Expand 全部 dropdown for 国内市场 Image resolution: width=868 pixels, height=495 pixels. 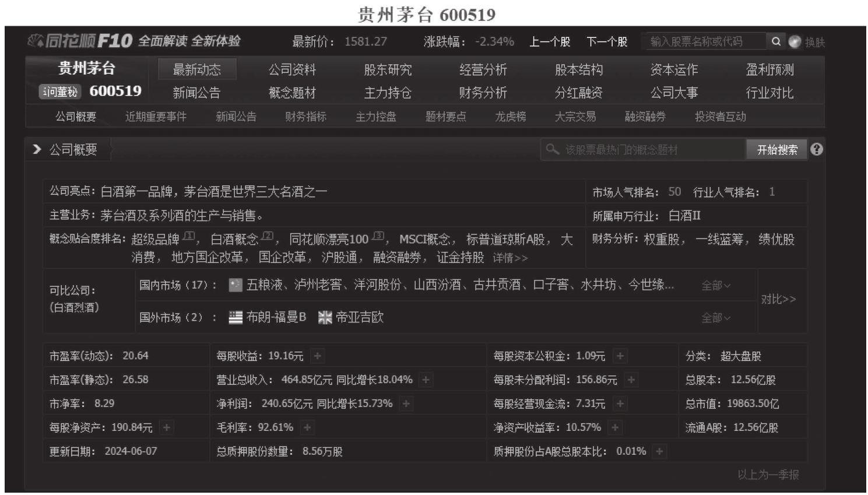point(716,286)
